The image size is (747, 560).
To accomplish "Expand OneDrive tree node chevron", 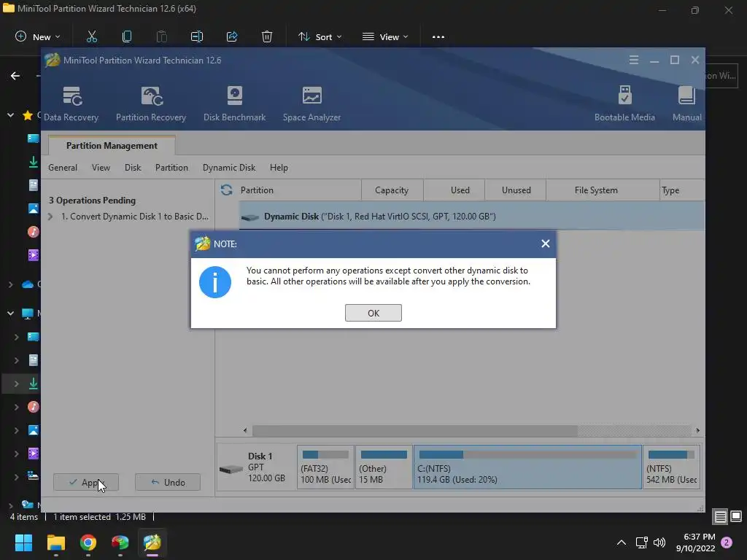I will click(x=10, y=284).
